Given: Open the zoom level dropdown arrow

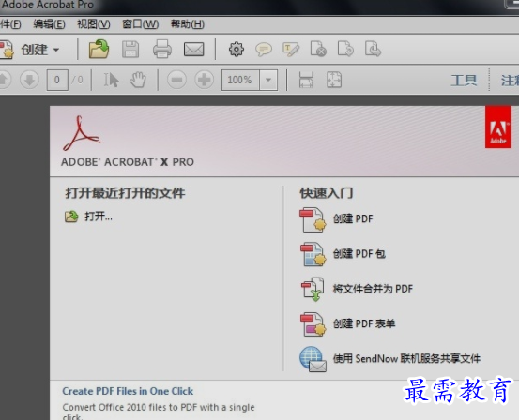Looking at the screenshot, I should point(268,80).
